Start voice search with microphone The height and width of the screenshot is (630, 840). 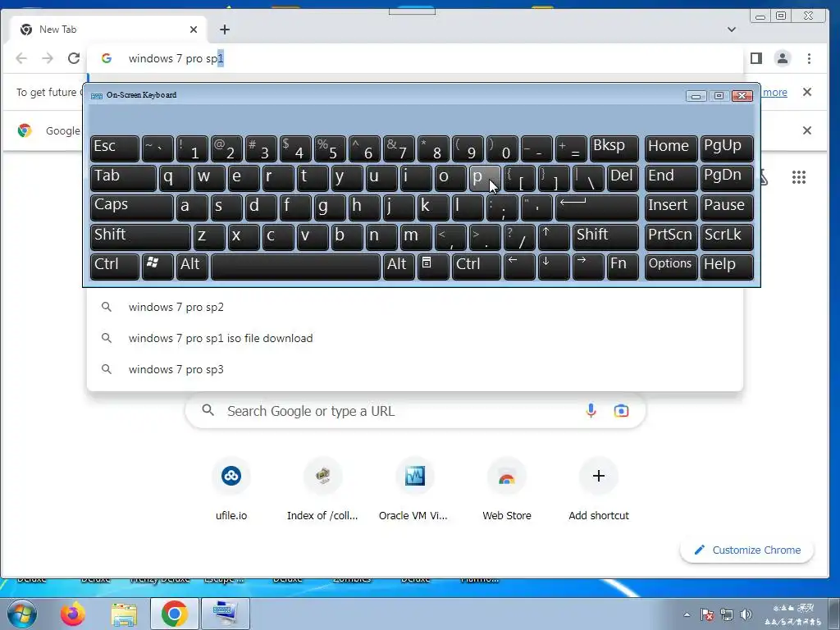[591, 411]
